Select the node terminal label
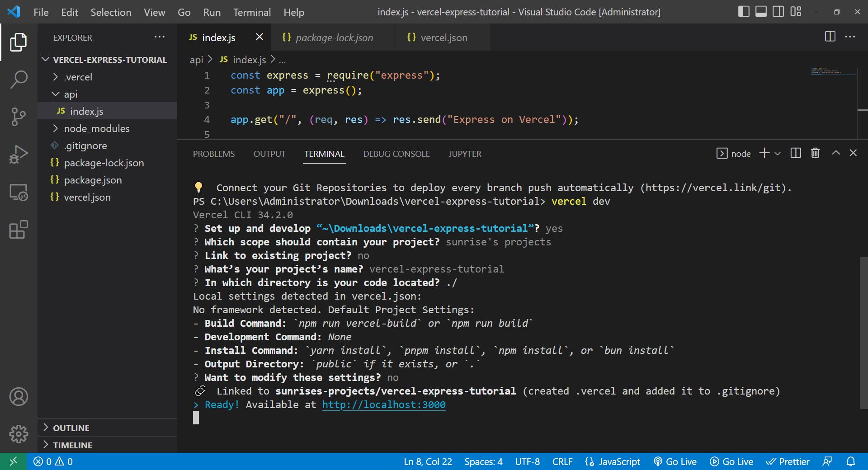The height and width of the screenshot is (470, 868). point(733,153)
